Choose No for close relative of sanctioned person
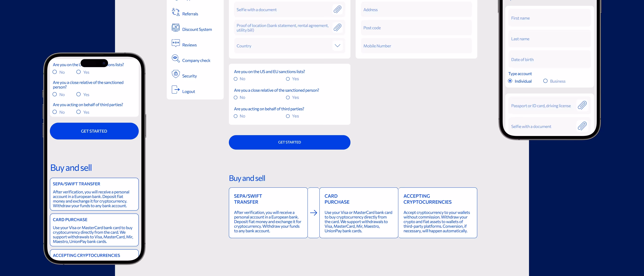The image size is (644, 276). pos(236,98)
